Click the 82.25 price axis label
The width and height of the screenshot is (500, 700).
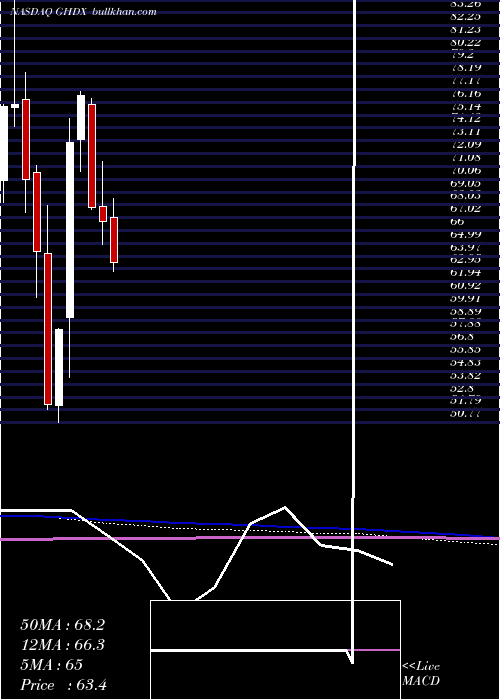coord(466,17)
